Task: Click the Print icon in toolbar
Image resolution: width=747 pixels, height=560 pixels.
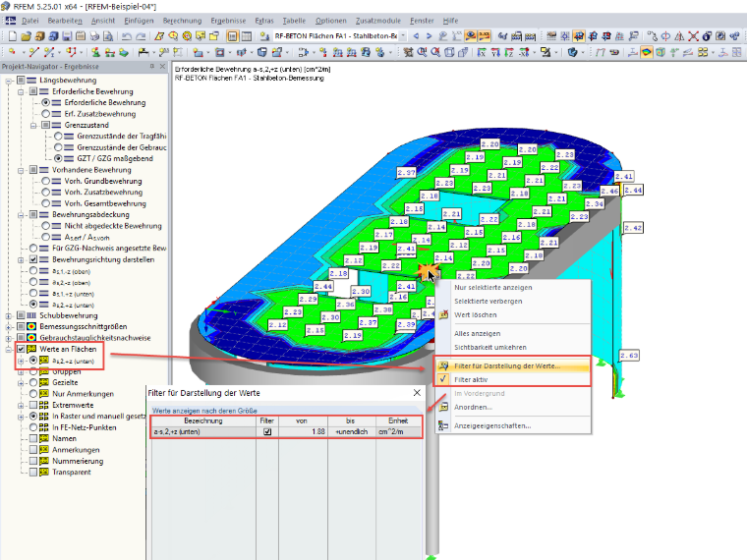Action: coord(94,36)
